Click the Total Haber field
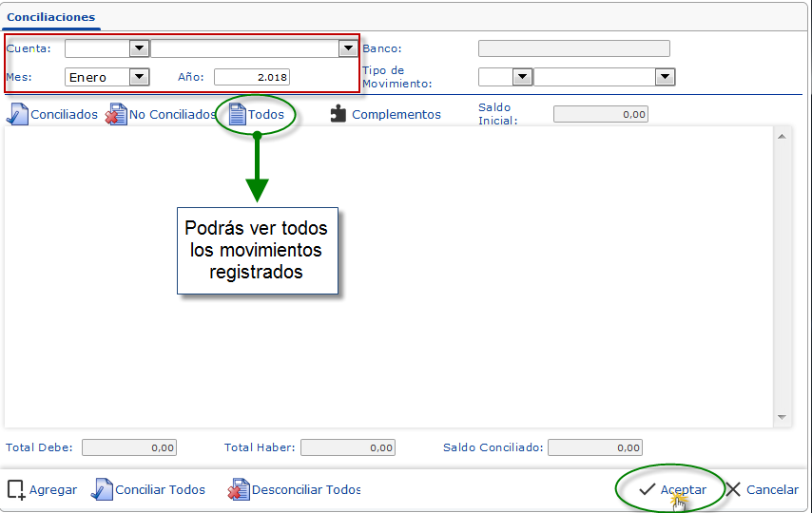Viewport: 812px width, 513px height. click(x=348, y=447)
